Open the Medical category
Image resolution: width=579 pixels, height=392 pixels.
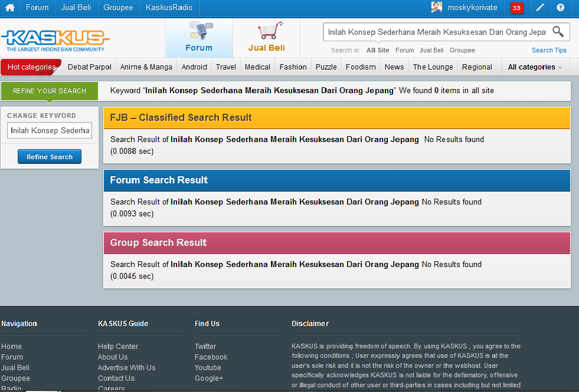(257, 67)
